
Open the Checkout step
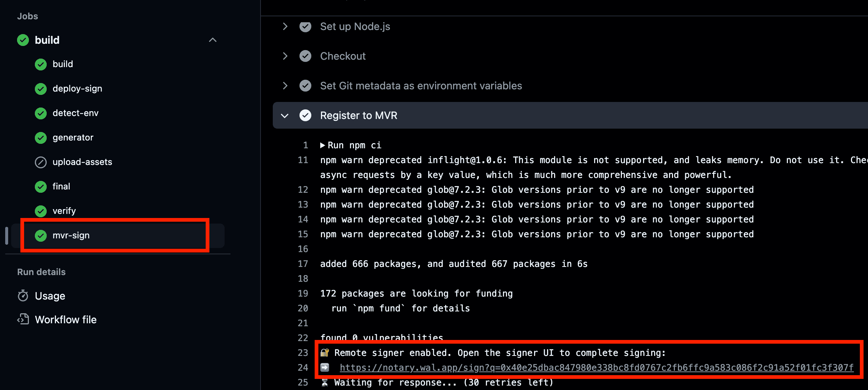343,56
